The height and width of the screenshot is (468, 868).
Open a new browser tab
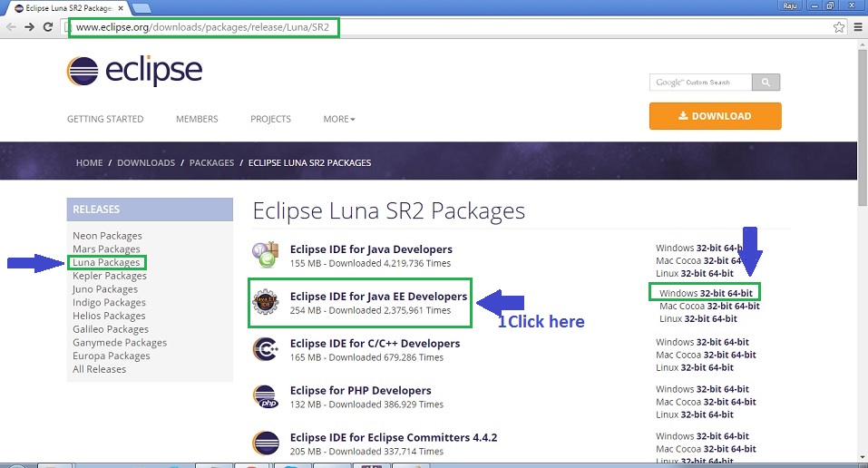coord(141,8)
